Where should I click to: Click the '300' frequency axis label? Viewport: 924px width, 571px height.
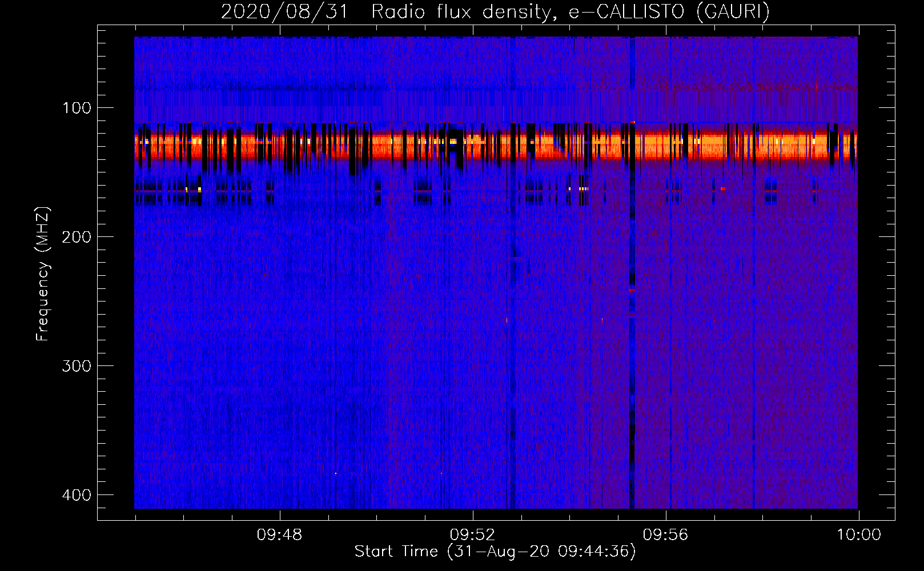point(76,366)
